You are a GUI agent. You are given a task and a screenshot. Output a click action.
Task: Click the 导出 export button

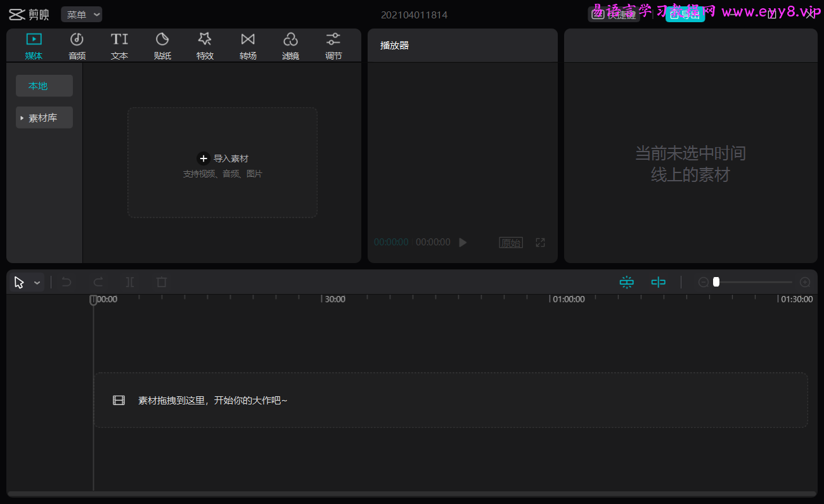point(685,15)
